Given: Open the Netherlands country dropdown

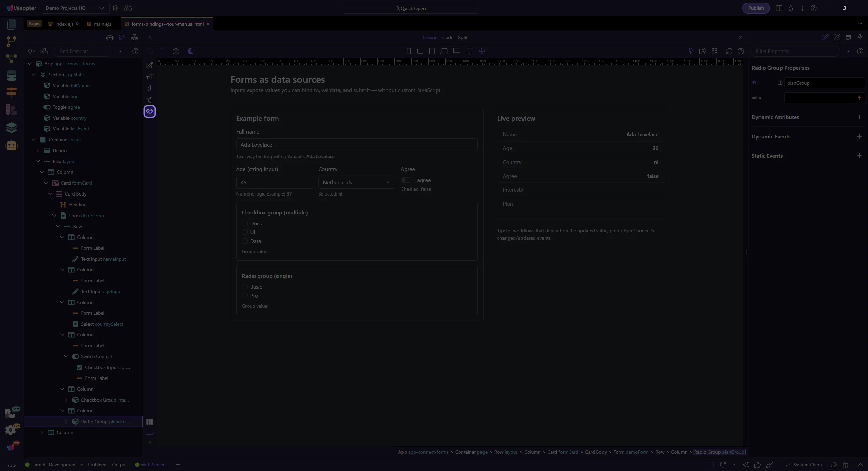Looking at the screenshot, I should [x=356, y=182].
